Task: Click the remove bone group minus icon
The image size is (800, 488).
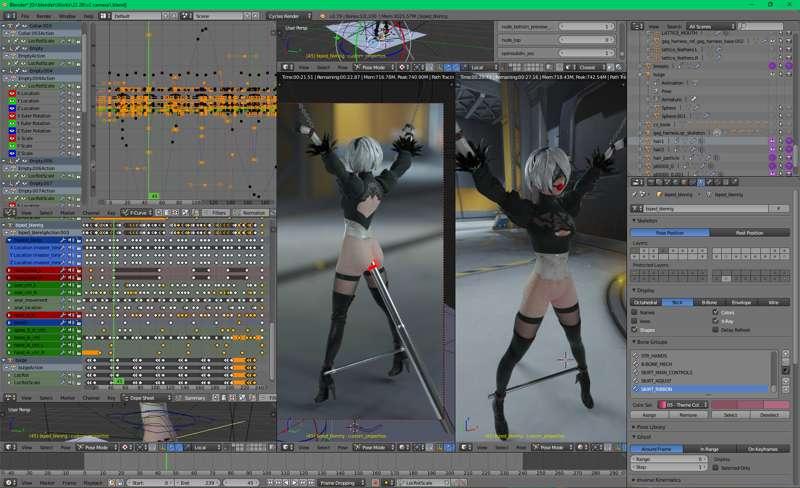Action: pyautogui.click(x=786, y=361)
